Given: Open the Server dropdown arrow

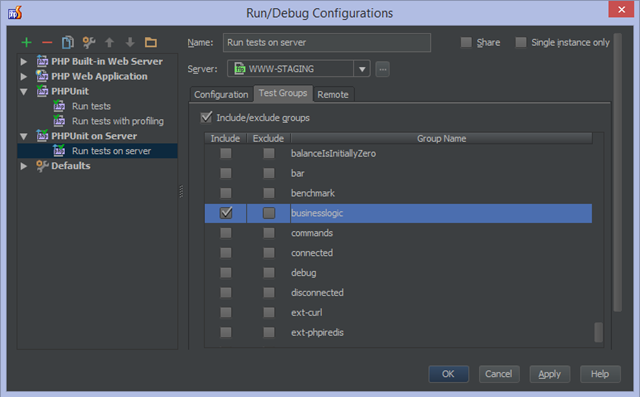Looking at the screenshot, I should coord(362,69).
